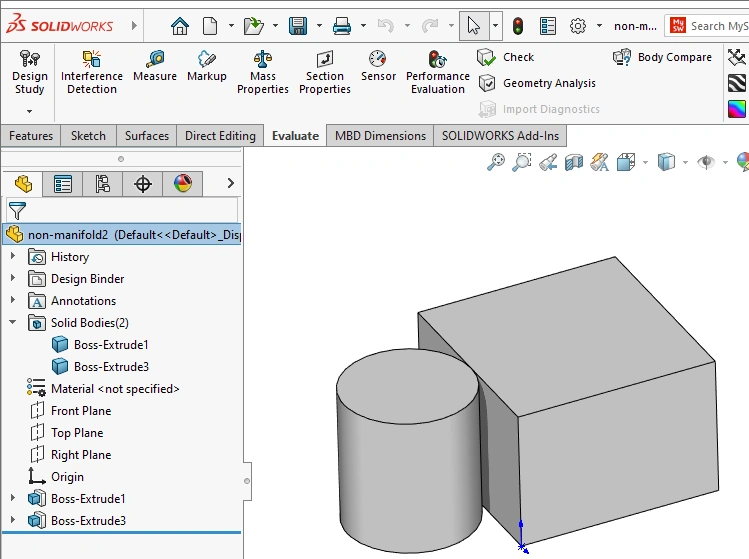Click the Measure tool
This screenshot has height=559, width=749.
(155, 67)
